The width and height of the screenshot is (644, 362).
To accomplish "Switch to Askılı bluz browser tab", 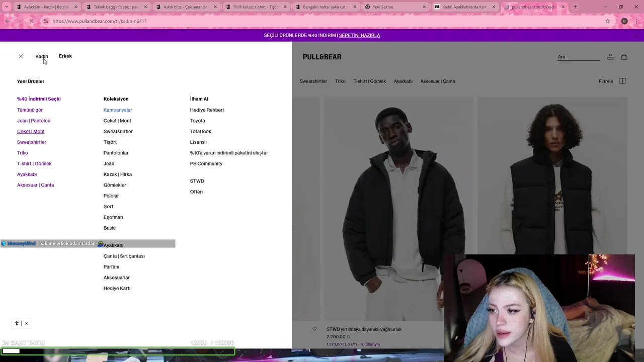I will [185, 7].
